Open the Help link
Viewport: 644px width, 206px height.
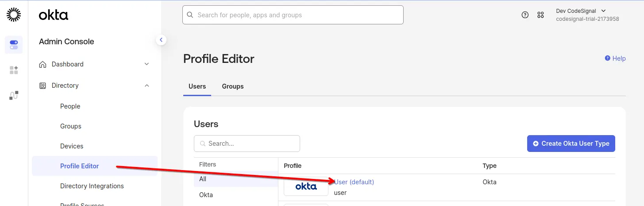click(x=615, y=58)
